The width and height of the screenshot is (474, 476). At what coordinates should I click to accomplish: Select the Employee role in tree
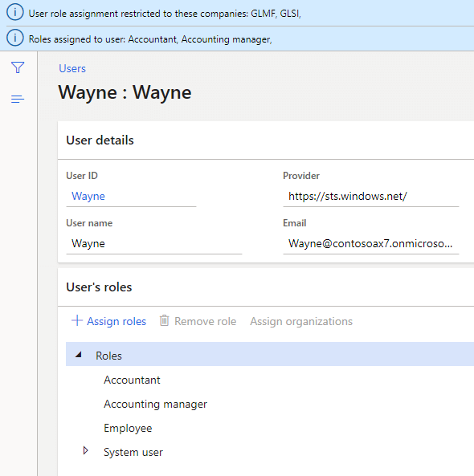(x=128, y=428)
